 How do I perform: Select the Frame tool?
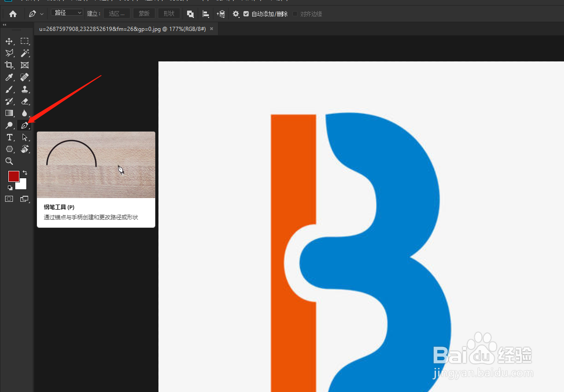click(24, 66)
